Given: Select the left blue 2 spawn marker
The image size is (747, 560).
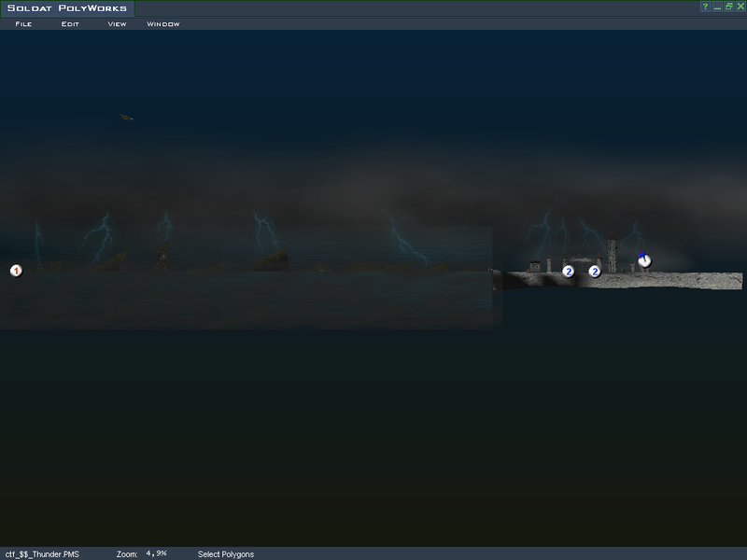Looking at the screenshot, I should click(569, 272).
